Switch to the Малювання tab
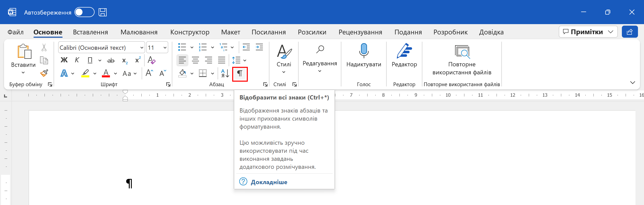The width and height of the screenshot is (644, 205). coord(139,32)
